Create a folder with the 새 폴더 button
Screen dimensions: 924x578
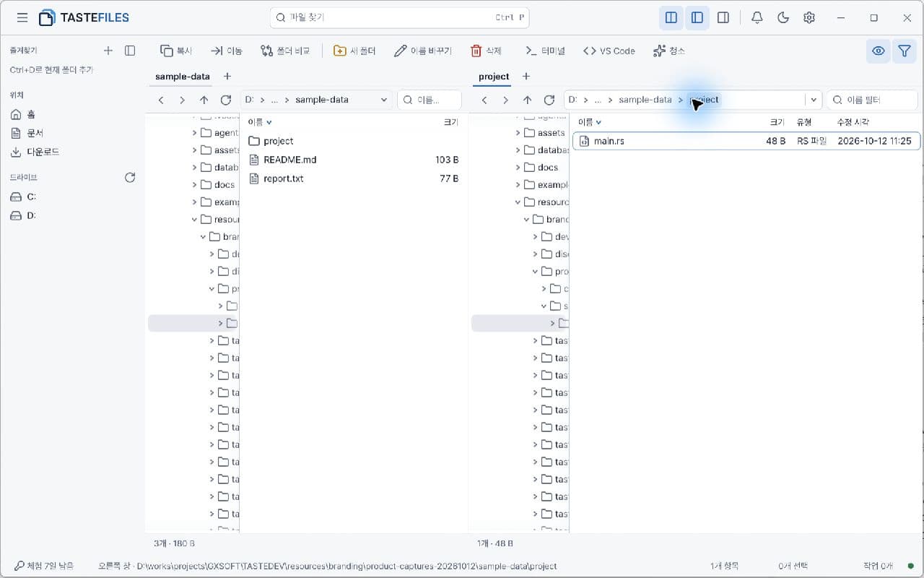tap(354, 51)
